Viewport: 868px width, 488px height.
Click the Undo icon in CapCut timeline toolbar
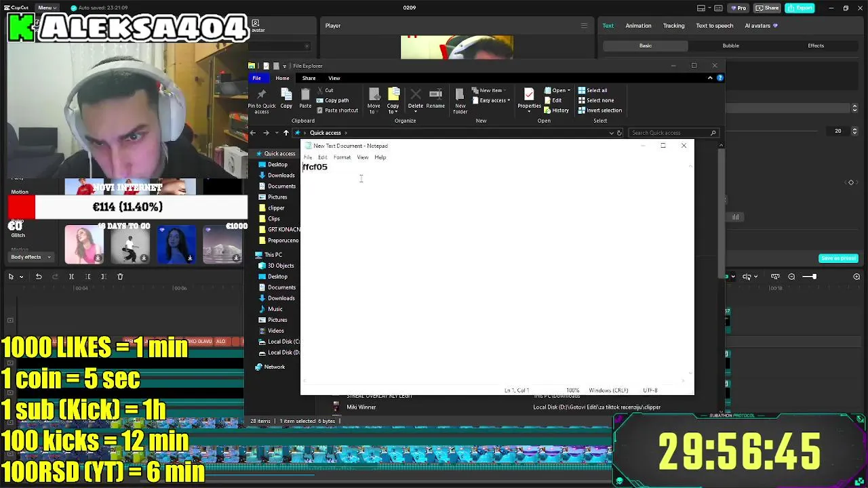[x=39, y=277]
